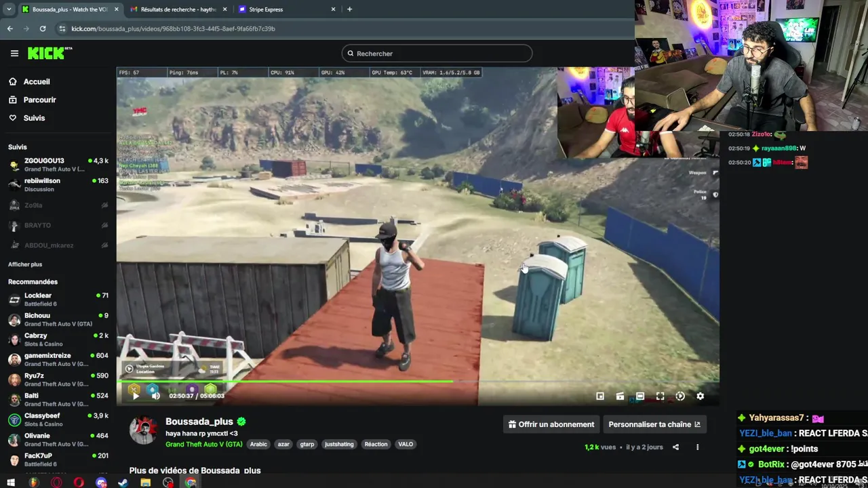Open OBS Studio from the taskbar
Image resolution: width=868 pixels, height=488 pixels.
tap(167, 483)
